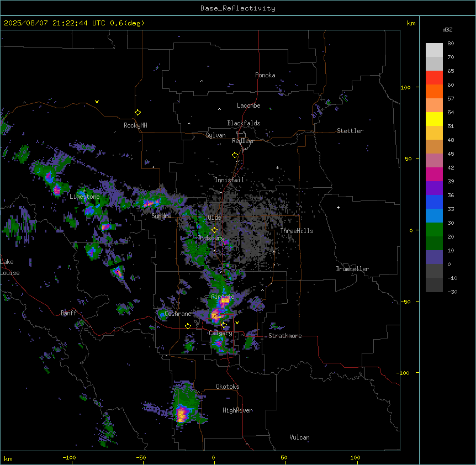Click the HighRiver label
Viewport: 476px width, 465px height.
pyautogui.click(x=237, y=410)
